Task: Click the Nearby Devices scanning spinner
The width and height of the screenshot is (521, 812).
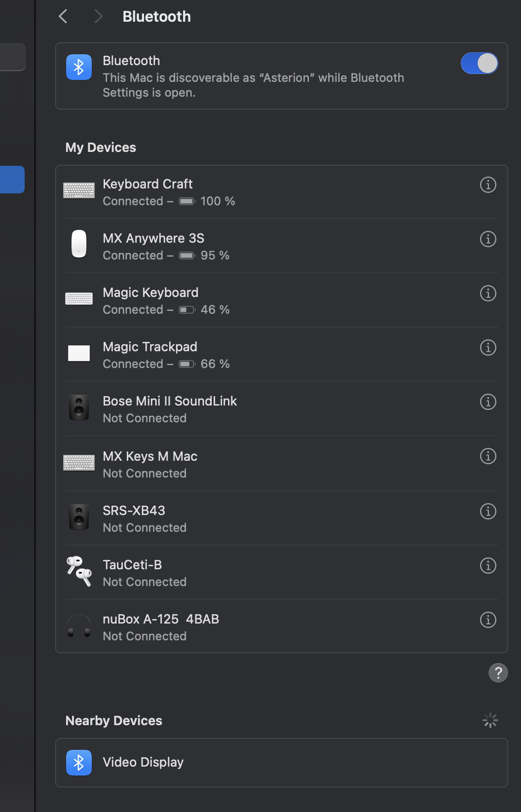Action: tap(490, 721)
